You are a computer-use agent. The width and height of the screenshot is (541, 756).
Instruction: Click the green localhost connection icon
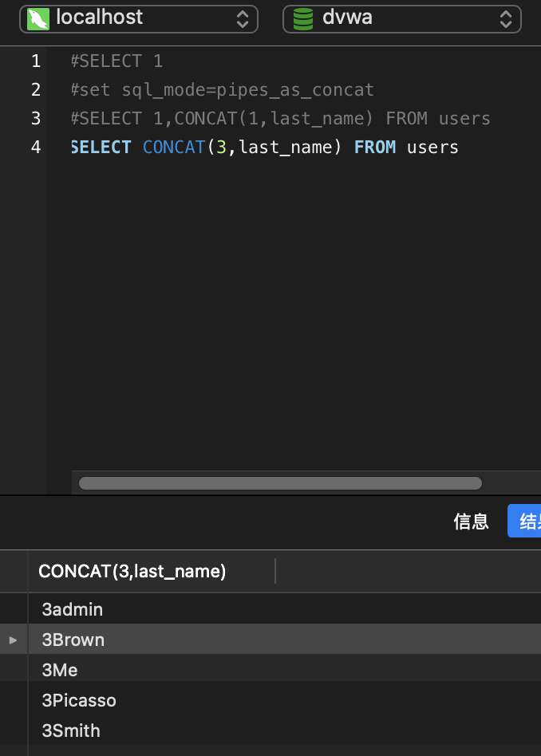pos(38,19)
